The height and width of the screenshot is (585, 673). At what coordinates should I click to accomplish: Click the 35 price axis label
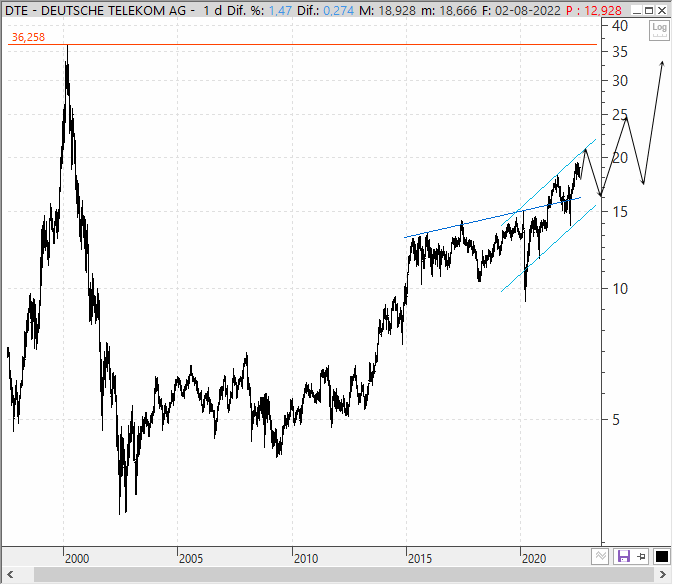pos(620,52)
